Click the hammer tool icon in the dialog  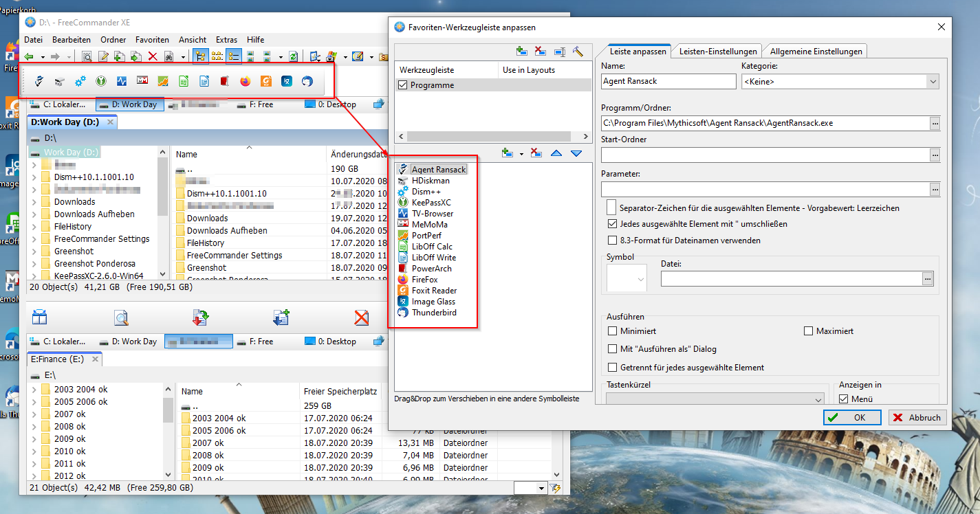pyautogui.click(x=578, y=51)
